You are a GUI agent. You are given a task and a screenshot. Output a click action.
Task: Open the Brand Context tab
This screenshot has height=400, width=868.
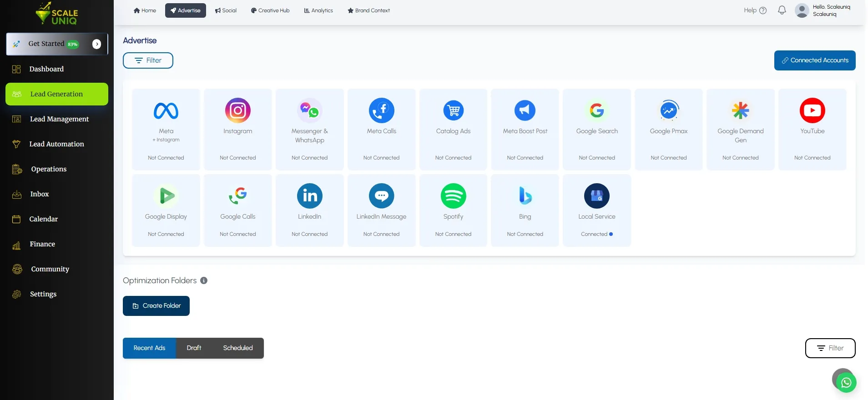368,10
